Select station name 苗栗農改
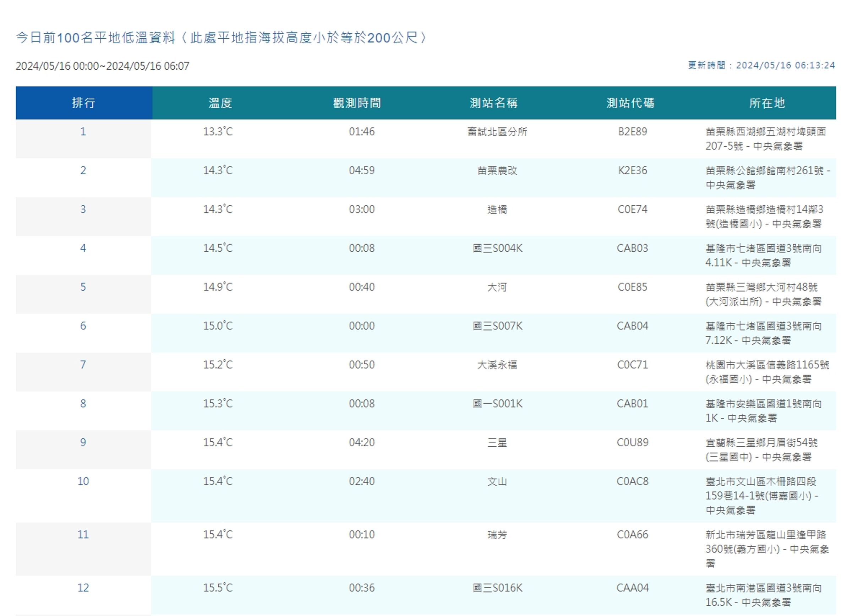852x616 pixels. point(497,170)
